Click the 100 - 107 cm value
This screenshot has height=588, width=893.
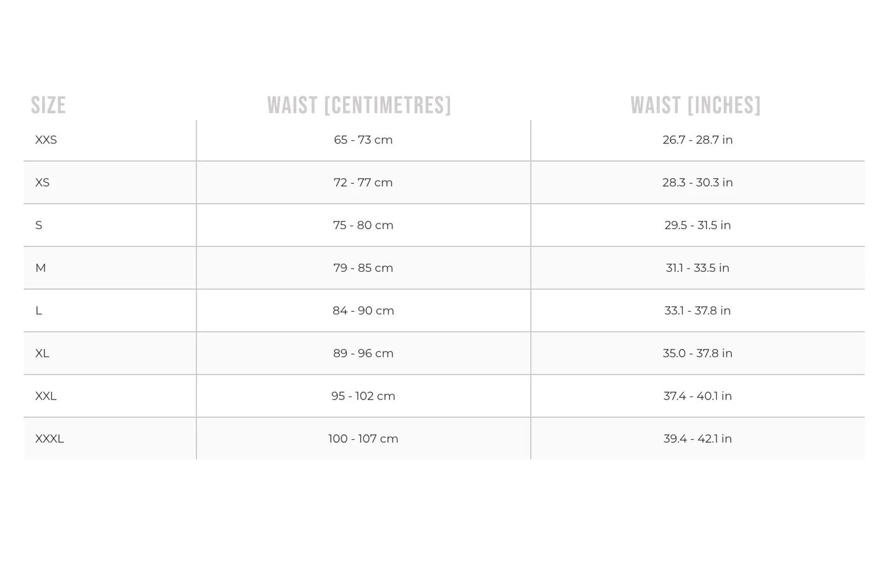(x=363, y=439)
